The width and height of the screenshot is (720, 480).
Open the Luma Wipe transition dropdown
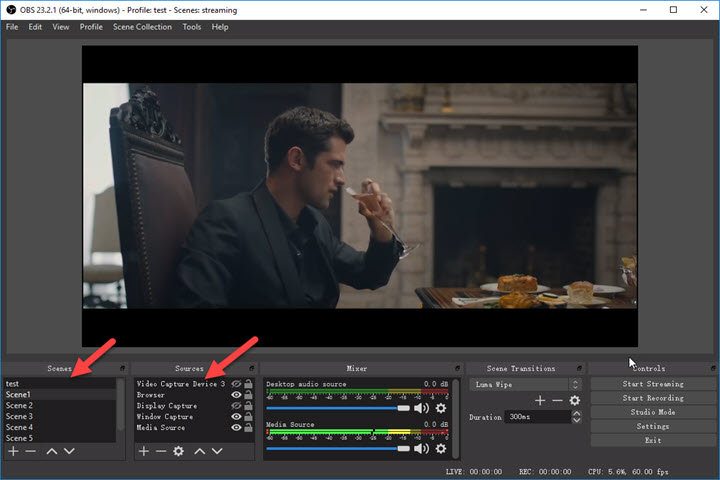click(525, 384)
